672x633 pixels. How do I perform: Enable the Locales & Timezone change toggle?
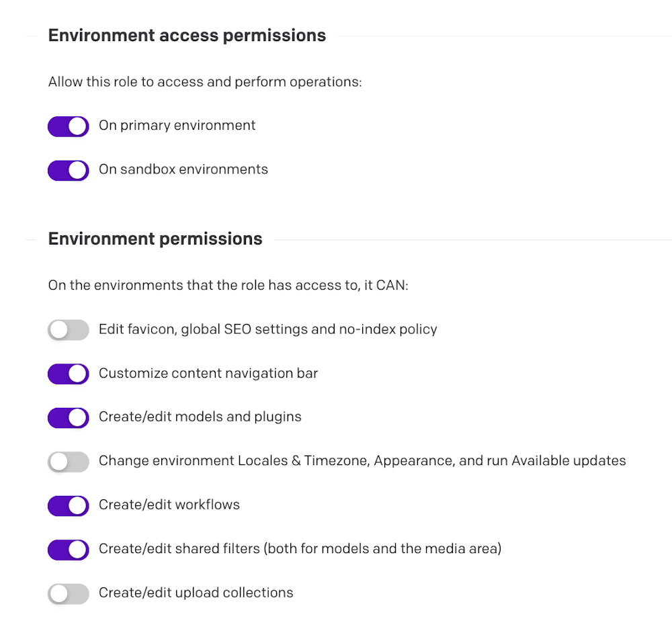coord(68,462)
